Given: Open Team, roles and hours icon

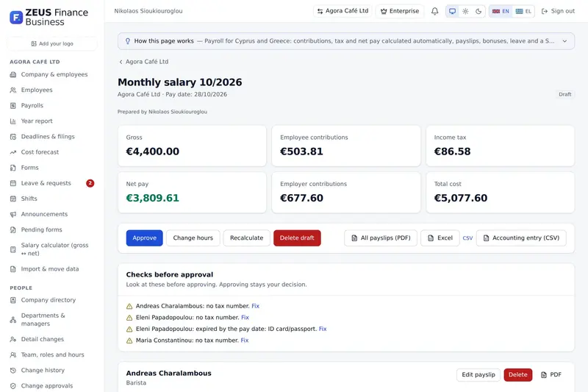Looking at the screenshot, I should coord(13,355).
